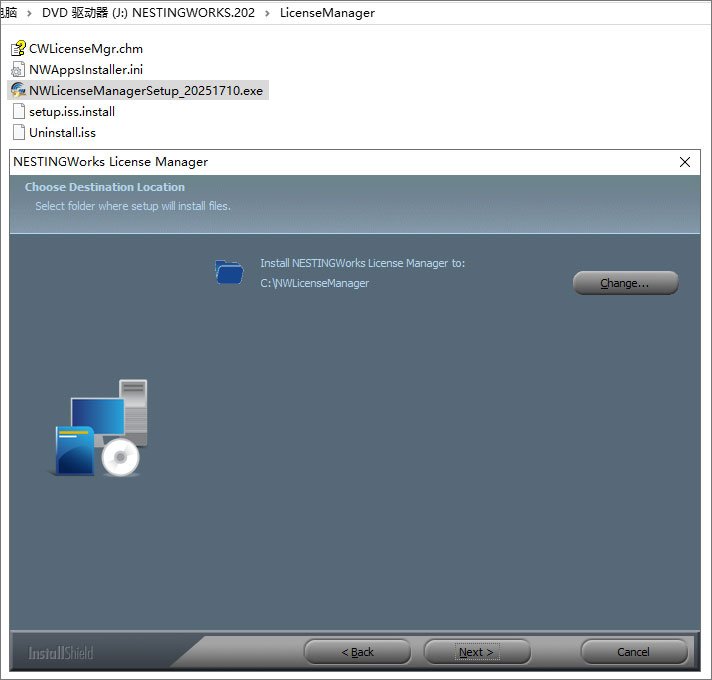Close the NESTINGWorks License Manager dialog
Viewport: 712px width, 680px height.
[x=685, y=162]
